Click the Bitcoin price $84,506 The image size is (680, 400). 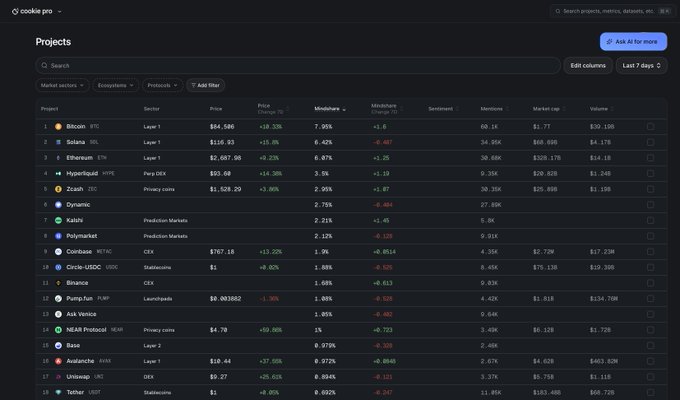[x=222, y=127]
